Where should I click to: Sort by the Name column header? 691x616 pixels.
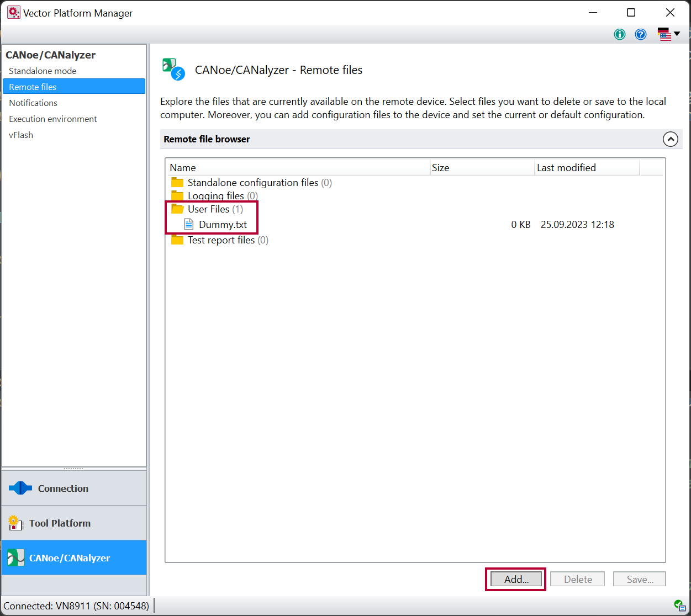(x=299, y=168)
